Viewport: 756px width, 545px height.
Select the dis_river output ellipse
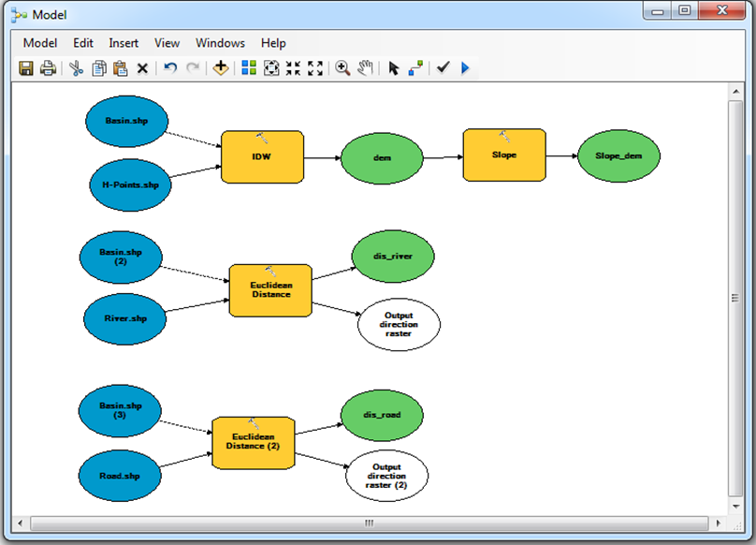click(x=393, y=257)
